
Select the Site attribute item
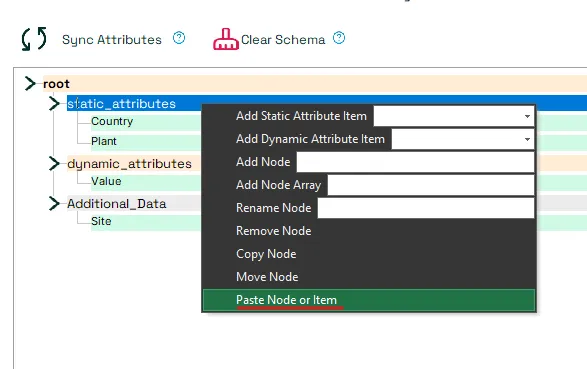point(101,222)
